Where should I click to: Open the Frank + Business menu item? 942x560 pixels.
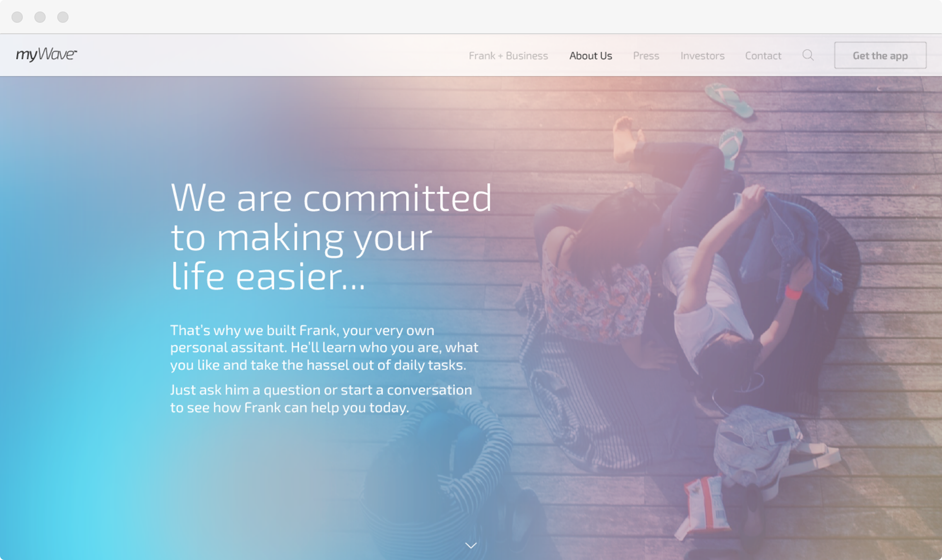click(x=508, y=56)
